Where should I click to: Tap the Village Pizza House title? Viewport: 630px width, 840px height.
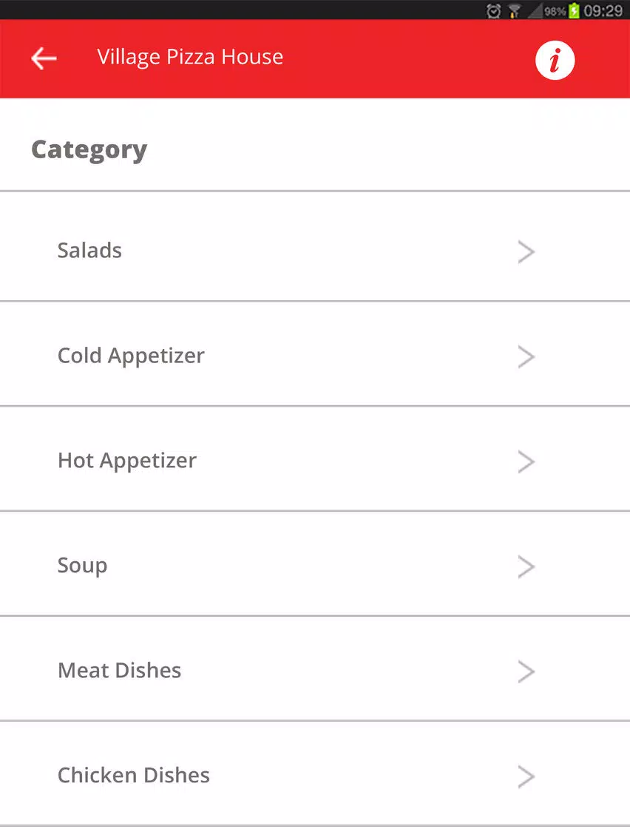point(190,58)
